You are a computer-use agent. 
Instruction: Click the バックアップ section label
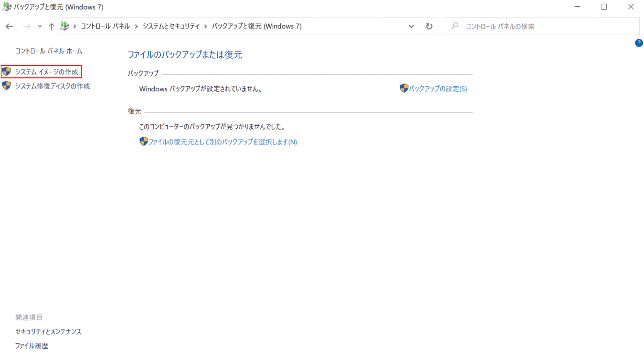(x=143, y=73)
